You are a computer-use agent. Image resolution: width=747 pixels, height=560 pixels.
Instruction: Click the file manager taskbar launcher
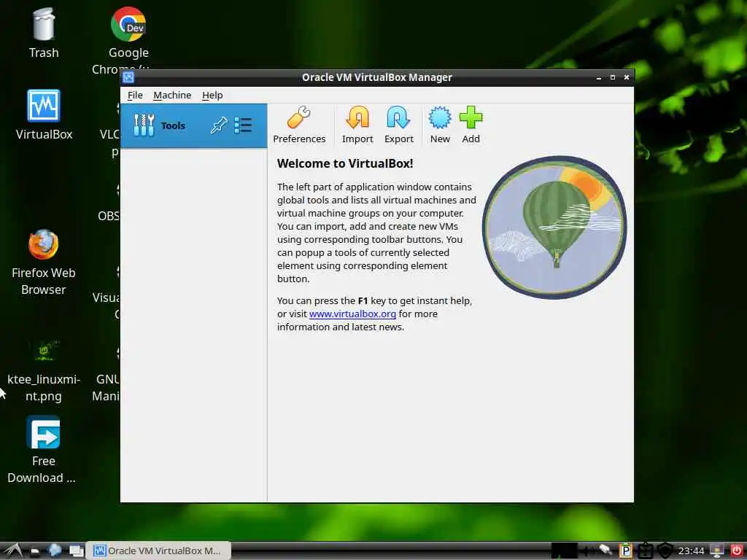coord(35,551)
